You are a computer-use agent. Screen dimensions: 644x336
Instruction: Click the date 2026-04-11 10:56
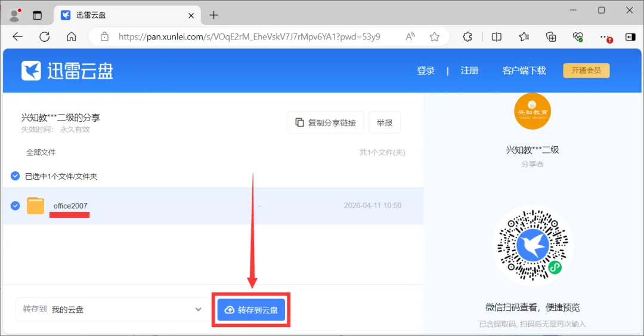coord(373,206)
